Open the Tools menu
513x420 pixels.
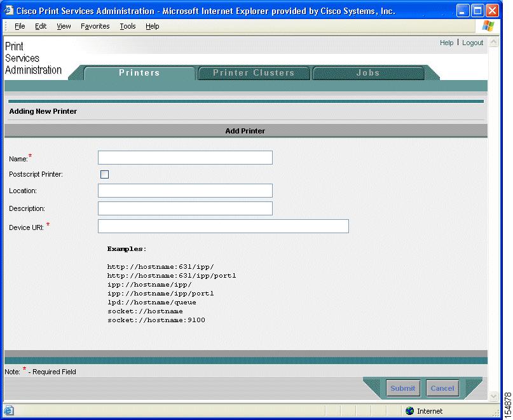[128, 26]
